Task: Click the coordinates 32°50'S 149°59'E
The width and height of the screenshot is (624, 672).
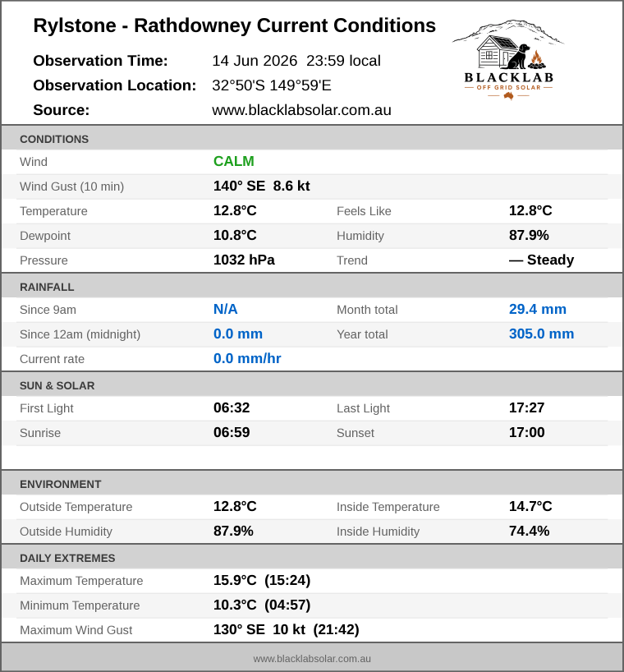Action: pyautogui.click(x=272, y=85)
